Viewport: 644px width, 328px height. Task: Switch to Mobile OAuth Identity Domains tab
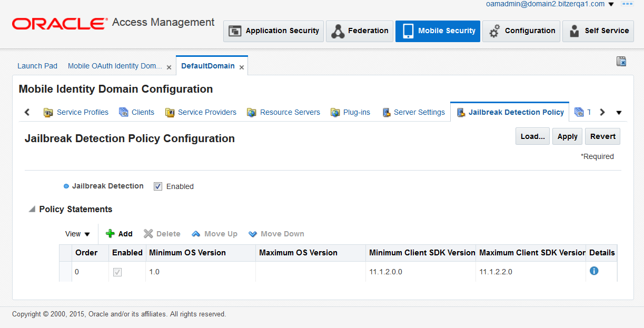pyautogui.click(x=115, y=66)
